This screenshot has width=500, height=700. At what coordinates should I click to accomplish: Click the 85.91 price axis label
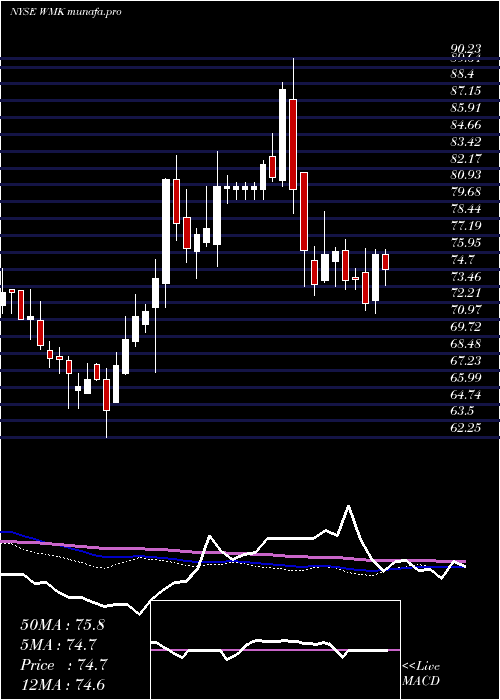466,108
